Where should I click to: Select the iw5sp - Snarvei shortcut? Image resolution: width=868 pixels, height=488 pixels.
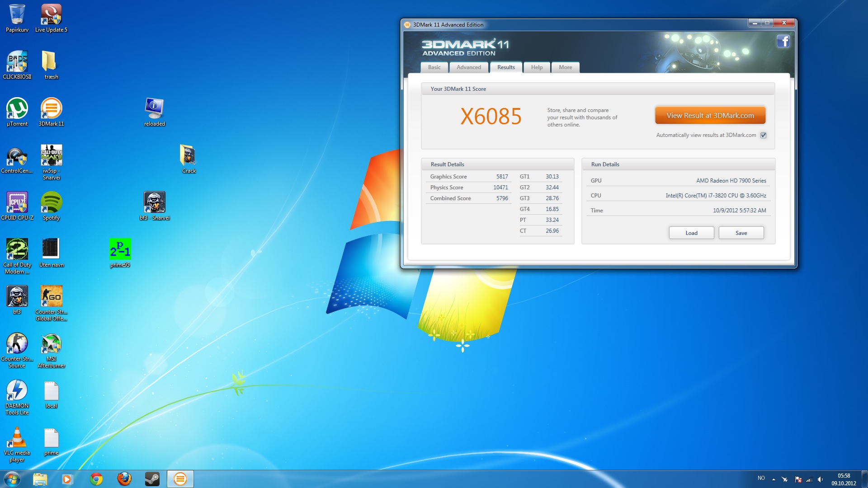point(51,162)
